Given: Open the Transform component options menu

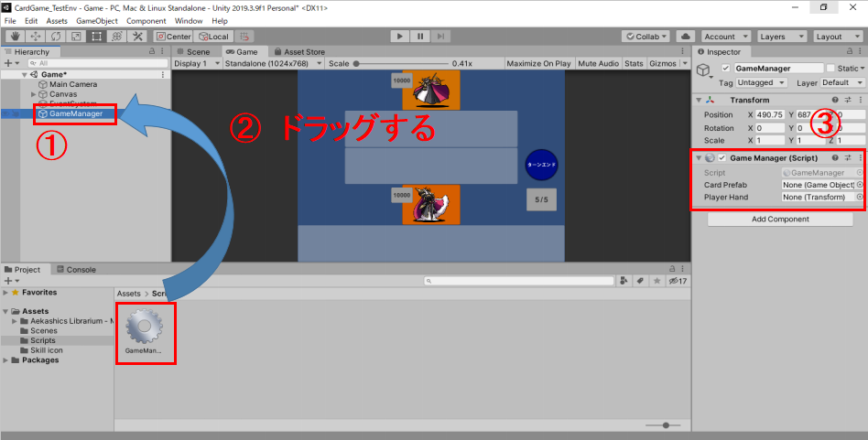Looking at the screenshot, I should click(860, 100).
